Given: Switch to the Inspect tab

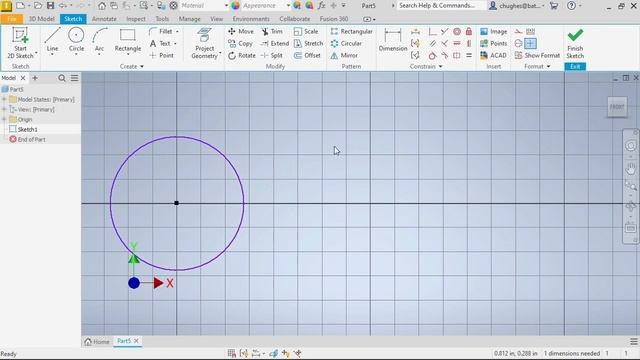Looking at the screenshot, I should tap(136, 19).
